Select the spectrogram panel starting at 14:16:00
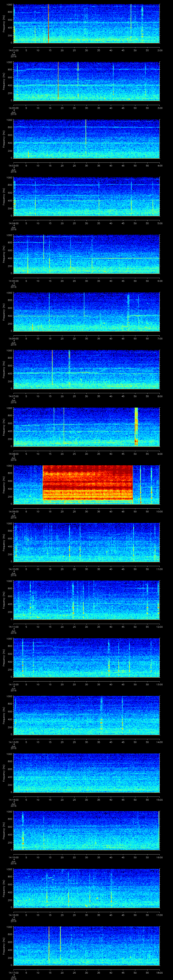173x980 pixels. (x=87, y=888)
